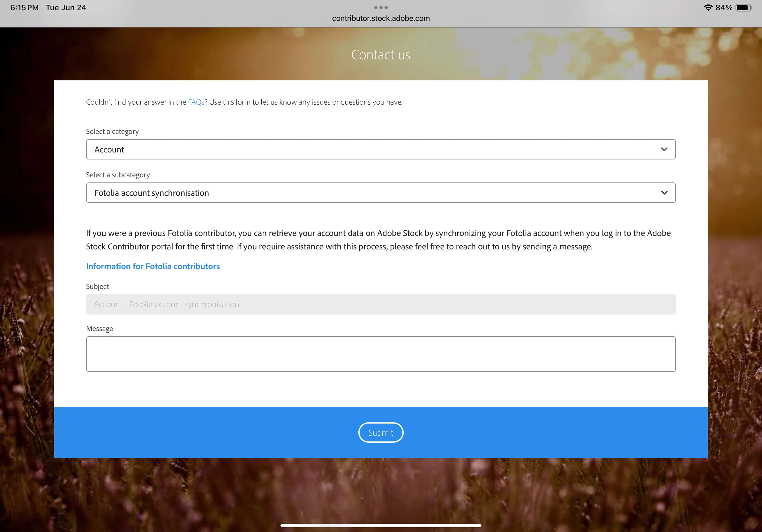Open Information for Fotolia contributors link
Image resolution: width=762 pixels, height=532 pixels.
[153, 266]
